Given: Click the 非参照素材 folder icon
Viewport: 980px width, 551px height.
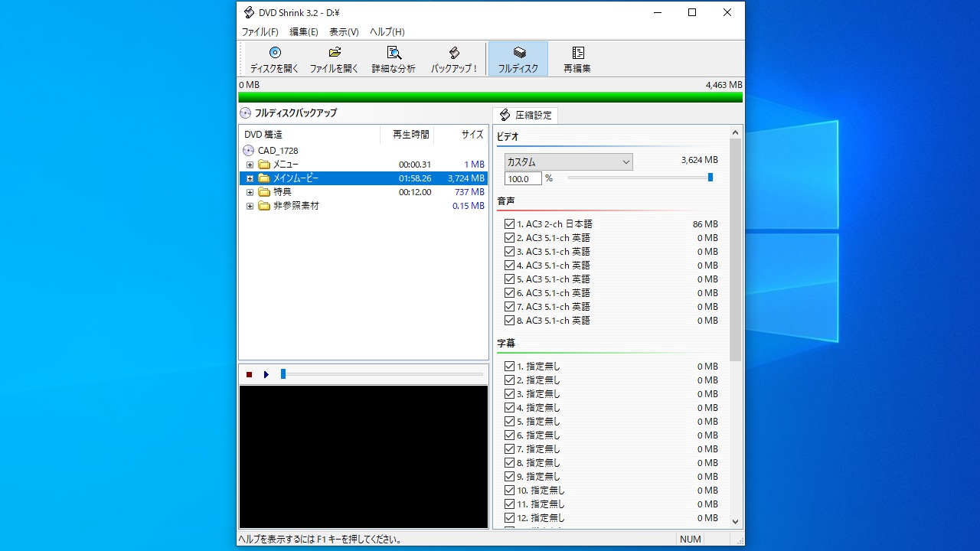Looking at the screenshot, I should [x=264, y=206].
